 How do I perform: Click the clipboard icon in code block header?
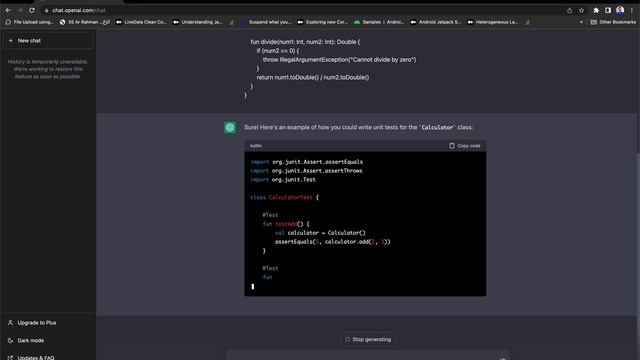click(452, 146)
